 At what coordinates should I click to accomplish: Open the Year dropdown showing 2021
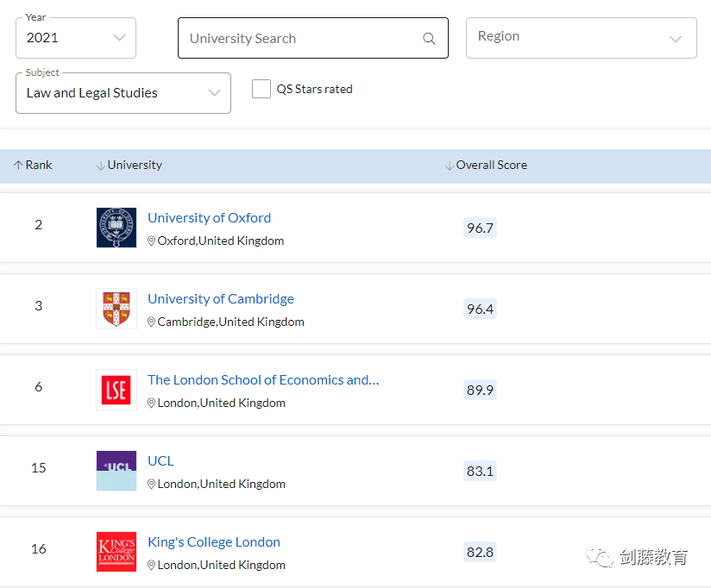pyautogui.click(x=76, y=38)
